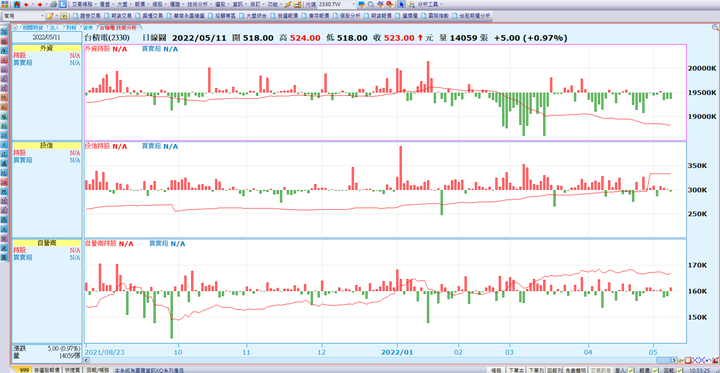Go to home with the red house icon

point(17,5)
